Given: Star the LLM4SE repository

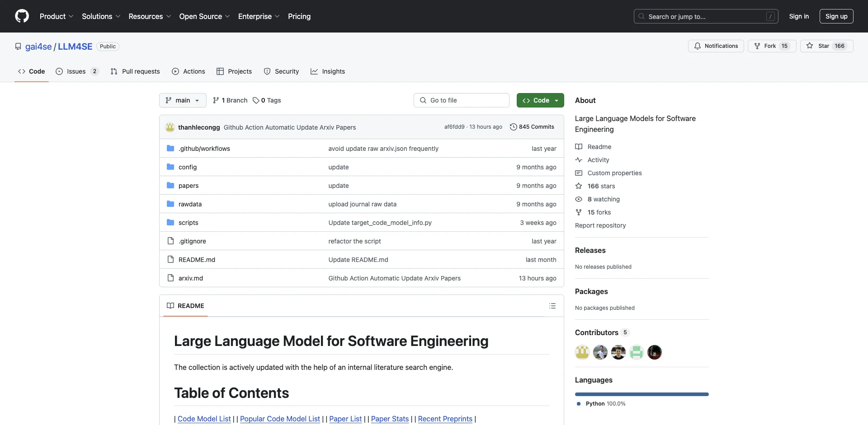Looking at the screenshot, I should click(x=826, y=46).
